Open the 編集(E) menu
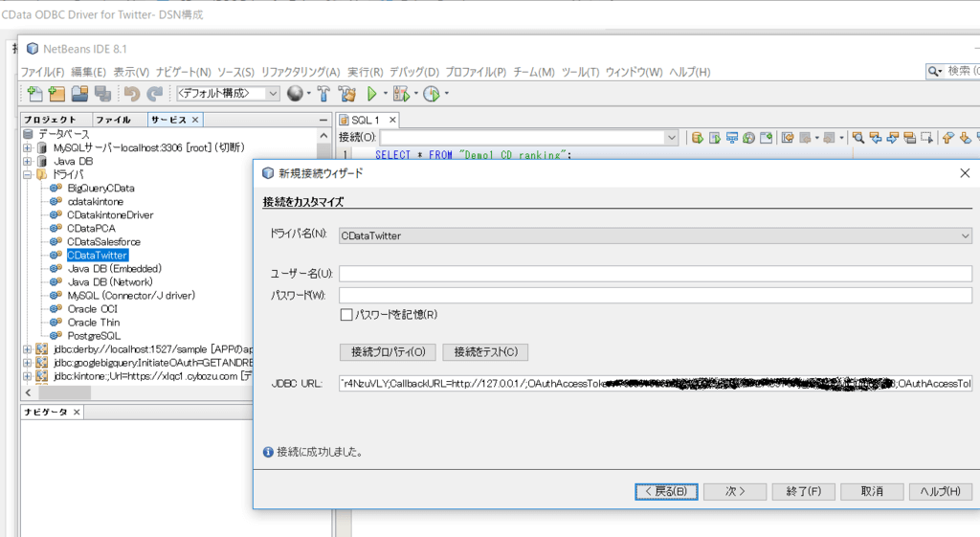The height and width of the screenshot is (537, 980). 88,72
